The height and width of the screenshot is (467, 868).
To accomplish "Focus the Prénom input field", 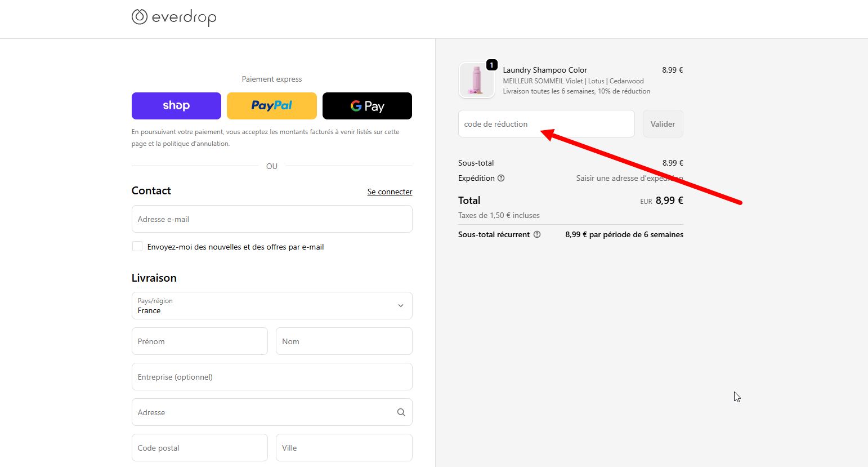I will [x=200, y=341].
